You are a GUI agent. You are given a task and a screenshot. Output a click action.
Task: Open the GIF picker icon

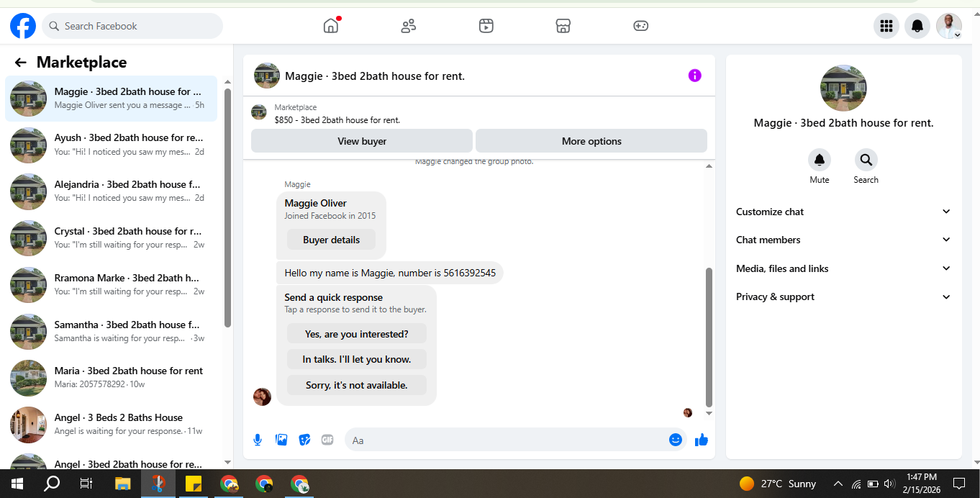[327, 440]
